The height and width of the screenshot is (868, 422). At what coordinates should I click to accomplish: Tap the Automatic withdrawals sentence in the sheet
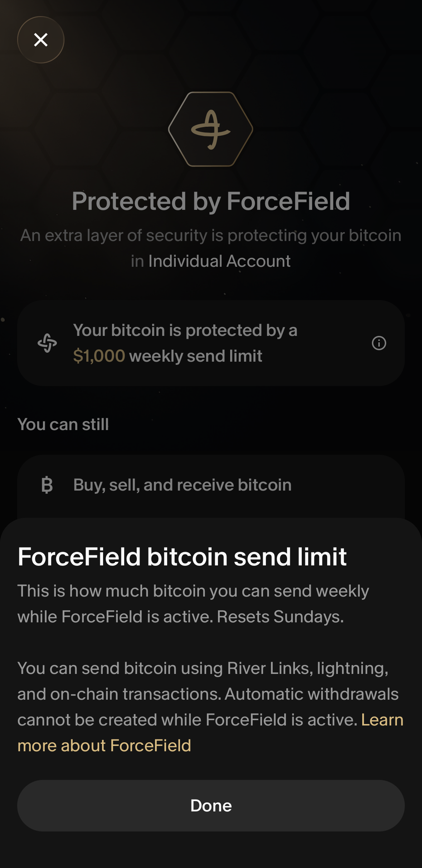pos(208,707)
